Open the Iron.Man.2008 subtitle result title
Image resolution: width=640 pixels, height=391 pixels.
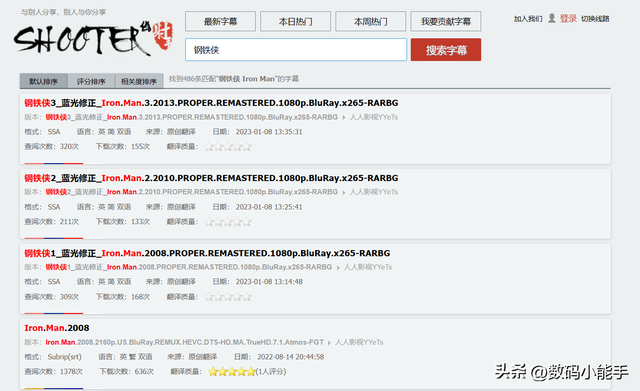click(x=57, y=328)
